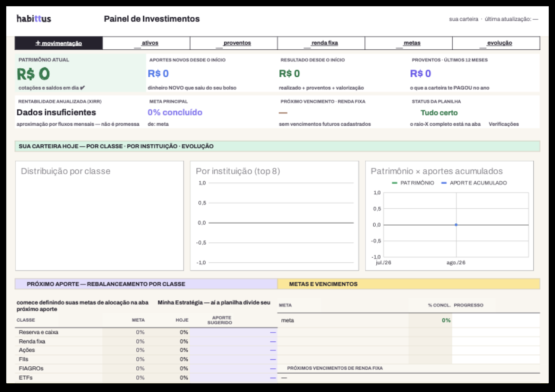Click the PATRIMÔNIO legend marker in chart
The image size is (555, 392).
[x=394, y=183]
